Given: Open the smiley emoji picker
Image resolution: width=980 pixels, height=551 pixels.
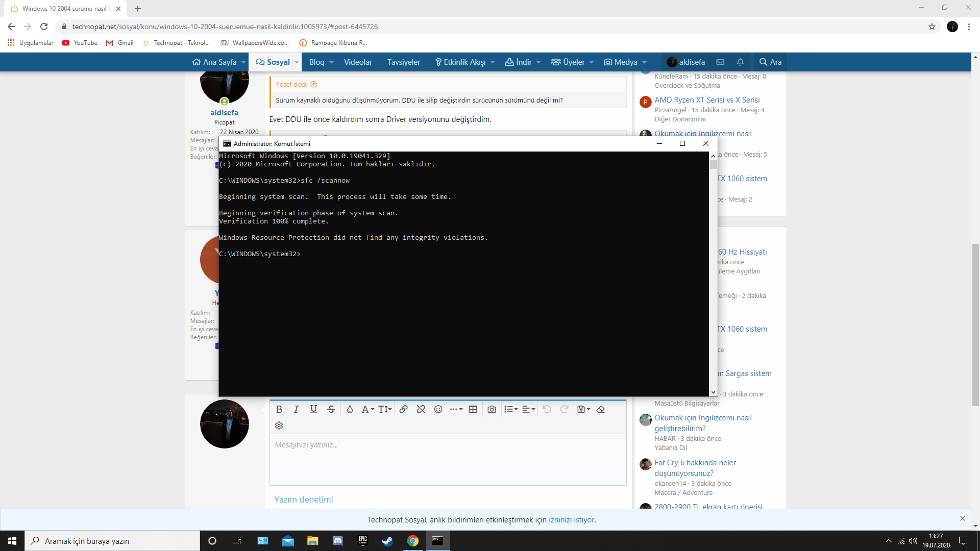Looking at the screenshot, I should 438,409.
